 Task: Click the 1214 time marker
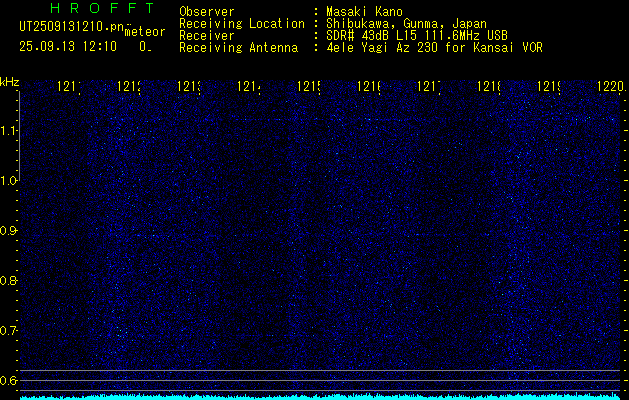[x=249, y=86]
